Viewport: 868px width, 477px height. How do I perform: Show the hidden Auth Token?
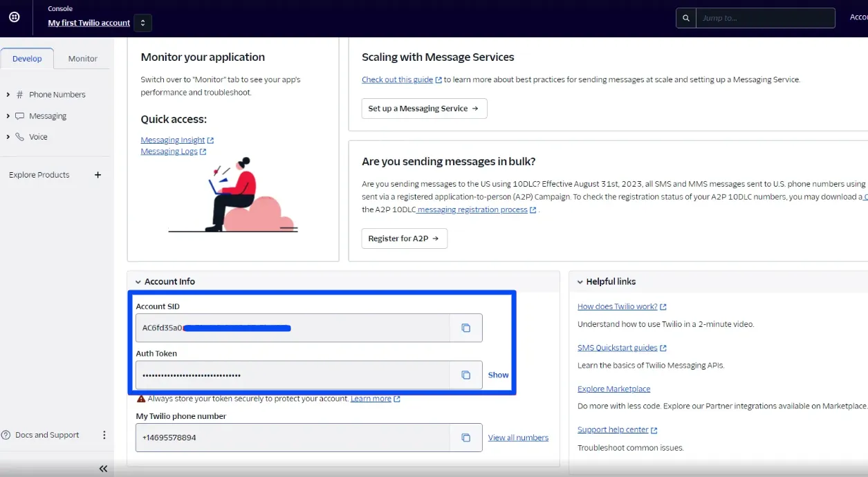pyautogui.click(x=498, y=375)
